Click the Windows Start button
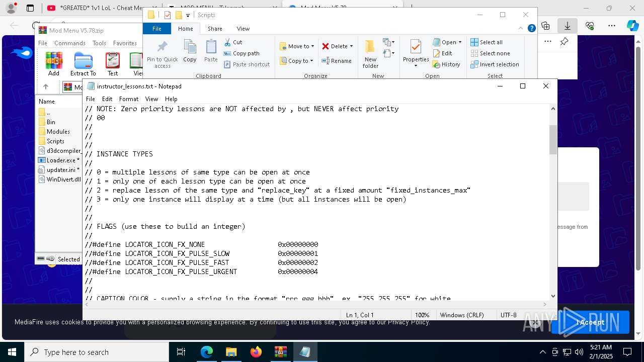 point(12,352)
